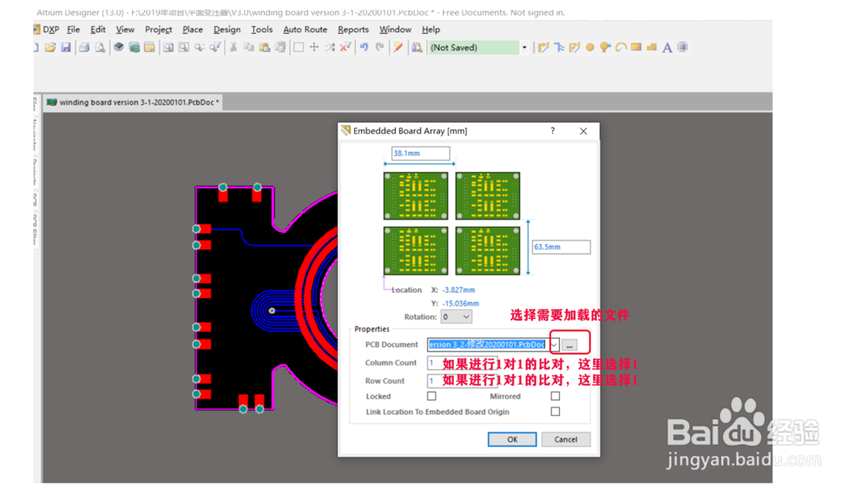Browse for PCB document with ... button

pos(569,345)
